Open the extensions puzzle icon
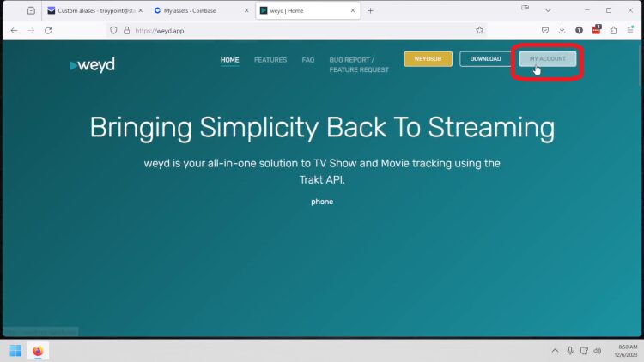Viewport: 644px width, 362px height. click(613, 30)
